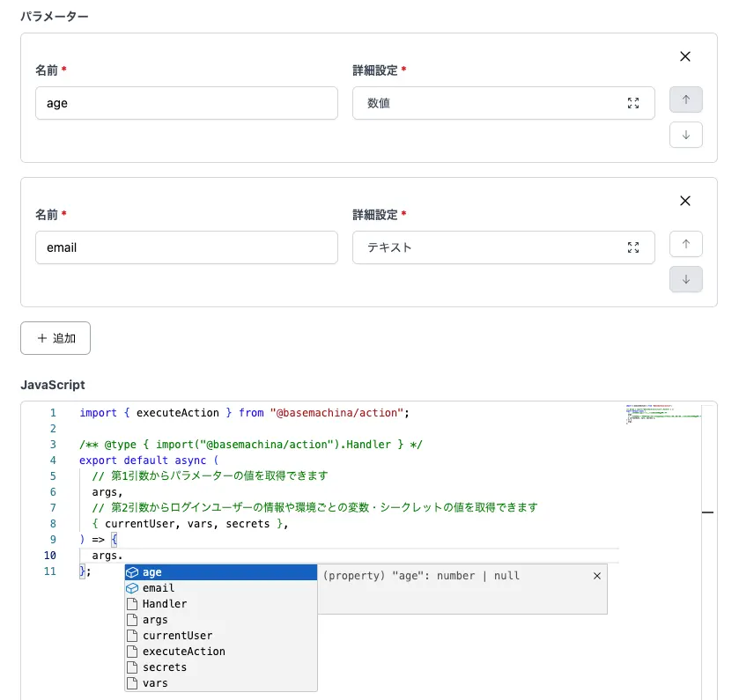Viewport: 739px width, 700px height.
Task: Click the editor's vertical scrollbar track
Action: [x=707, y=551]
